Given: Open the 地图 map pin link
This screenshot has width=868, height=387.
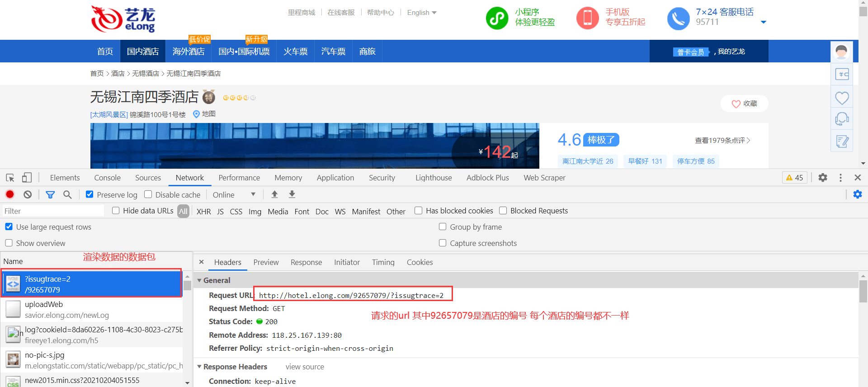Looking at the screenshot, I should (x=204, y=114).
